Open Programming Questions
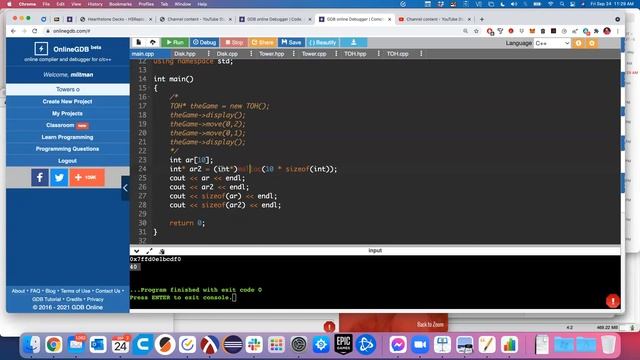This screenshot has width=640, height=360. tap(68, 149)
